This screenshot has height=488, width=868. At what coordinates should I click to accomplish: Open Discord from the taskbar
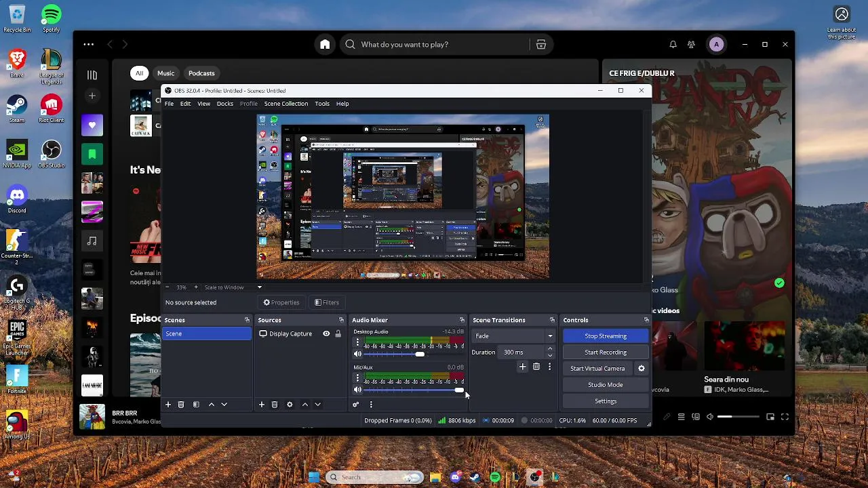tap(455, 477)
